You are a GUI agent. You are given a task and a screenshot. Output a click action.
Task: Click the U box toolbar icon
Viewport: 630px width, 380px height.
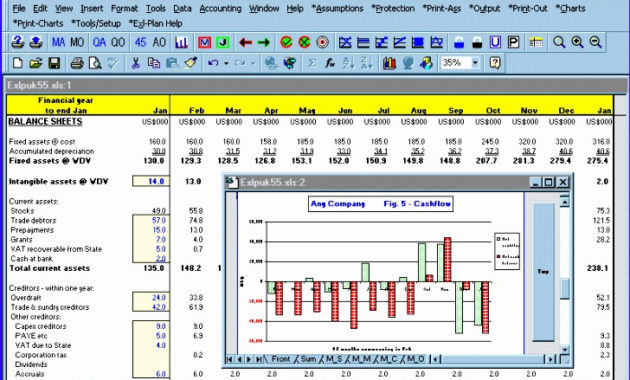(495, 42)
